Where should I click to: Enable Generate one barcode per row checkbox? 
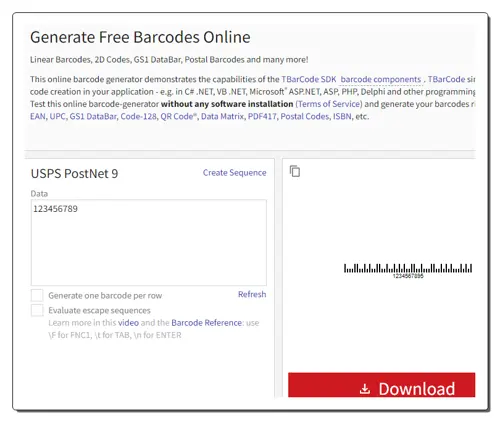coord(37,295)
